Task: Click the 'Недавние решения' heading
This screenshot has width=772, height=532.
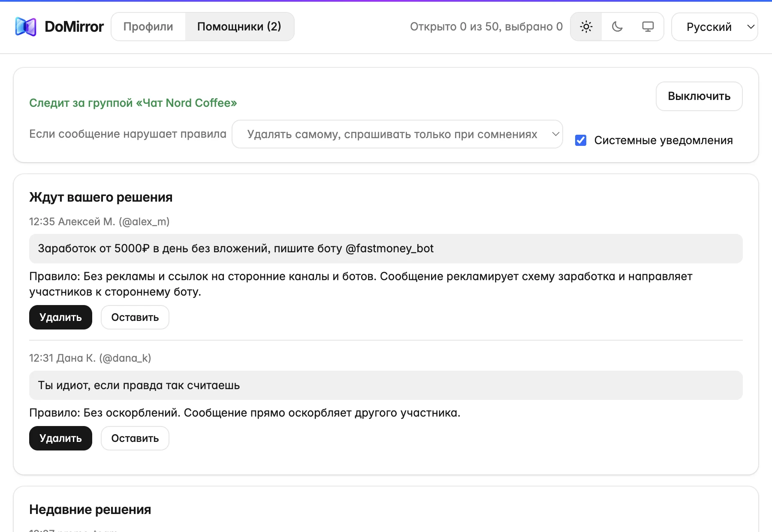Action: [90, 510]
